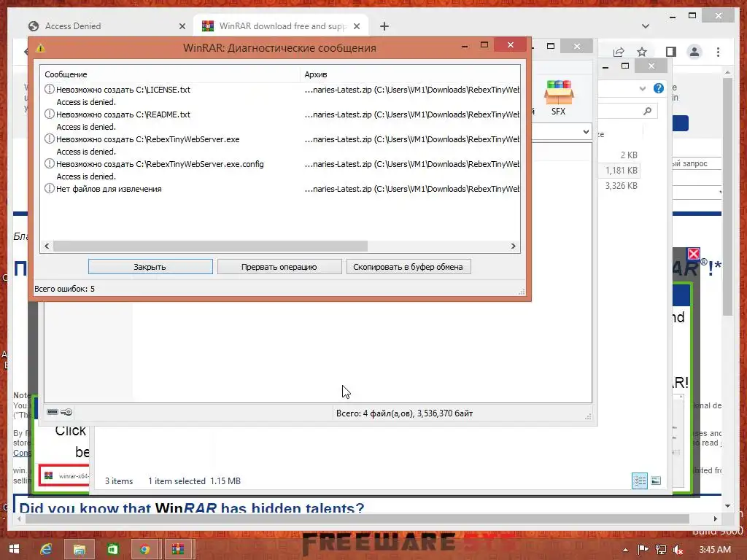Expand the WinRAR address bar dropdown
Screen dimensions: 747x560
[x=586, y=132]
